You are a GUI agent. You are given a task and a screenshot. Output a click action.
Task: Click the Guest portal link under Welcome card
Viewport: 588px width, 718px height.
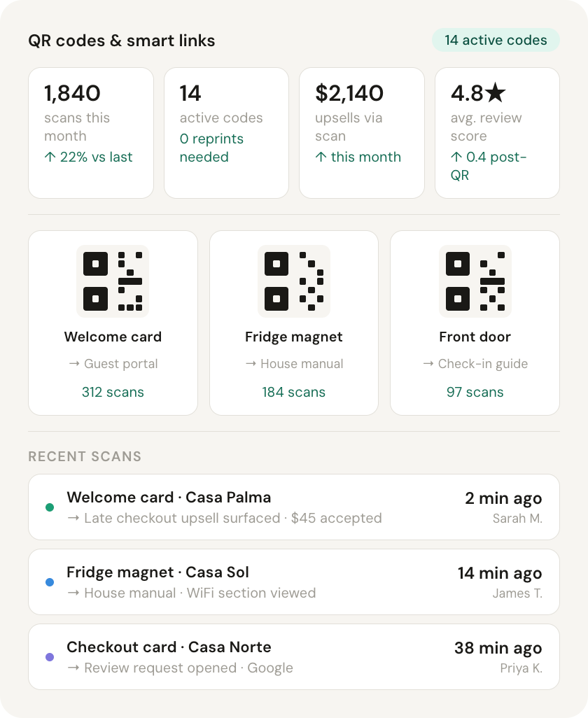113,364
